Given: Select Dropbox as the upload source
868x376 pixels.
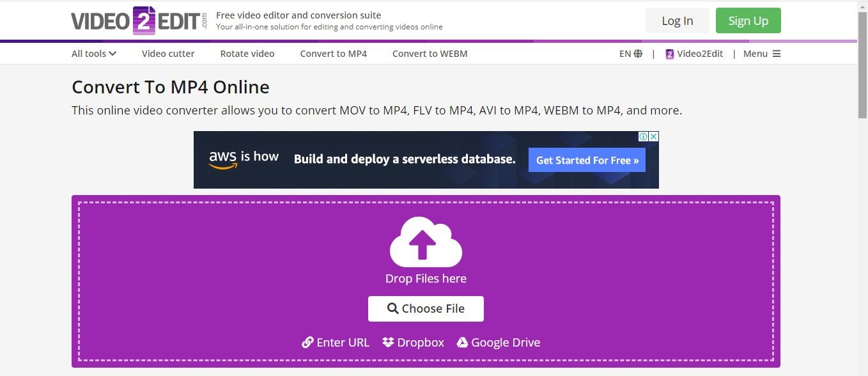Looking at the screenshot, I should (x=413, y=343).
